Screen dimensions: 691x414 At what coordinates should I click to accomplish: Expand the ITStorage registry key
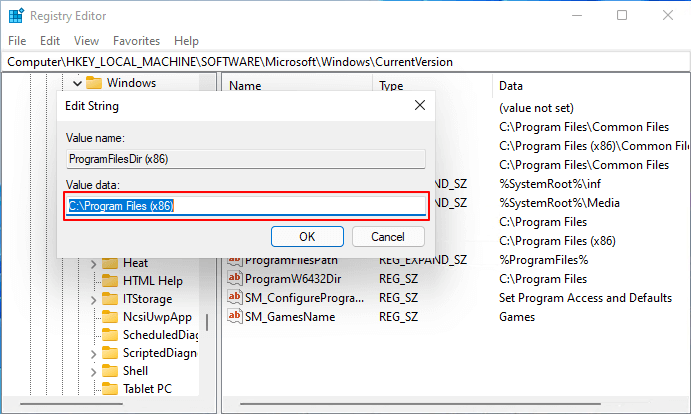93,299
